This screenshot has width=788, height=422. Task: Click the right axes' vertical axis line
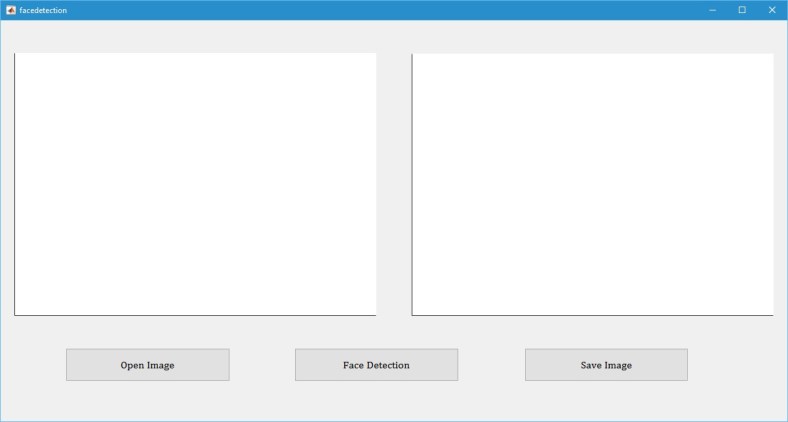point(412,184)
